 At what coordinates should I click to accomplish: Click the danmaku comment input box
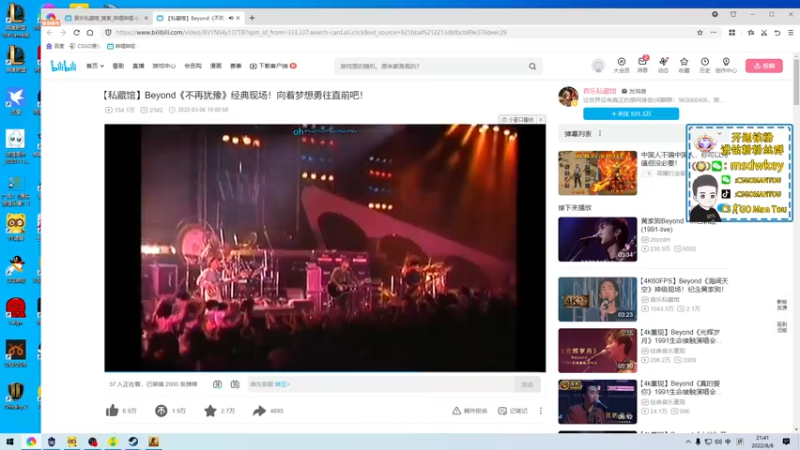[x=381, y=384]
